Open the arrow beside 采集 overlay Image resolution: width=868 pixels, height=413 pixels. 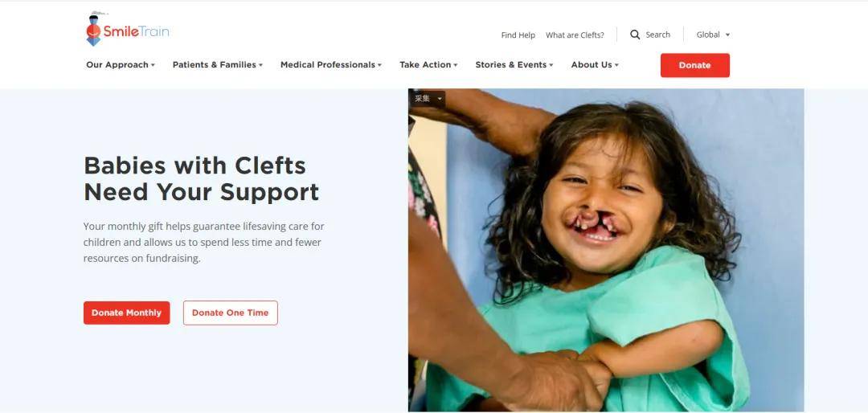point(440,99)
